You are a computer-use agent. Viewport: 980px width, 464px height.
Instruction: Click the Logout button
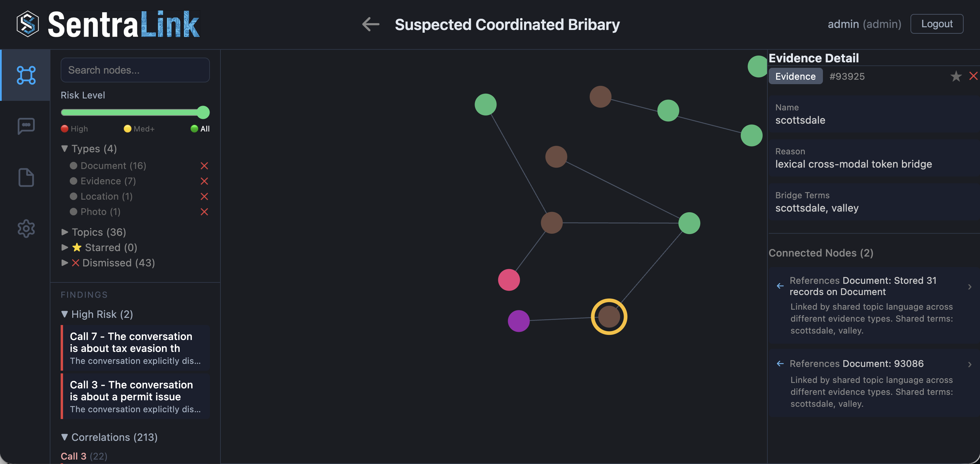937,24
